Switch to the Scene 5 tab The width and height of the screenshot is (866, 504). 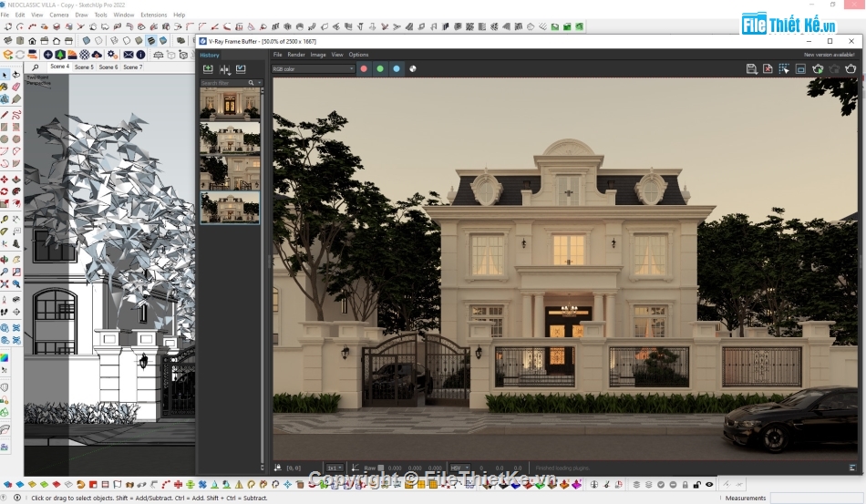84,67
